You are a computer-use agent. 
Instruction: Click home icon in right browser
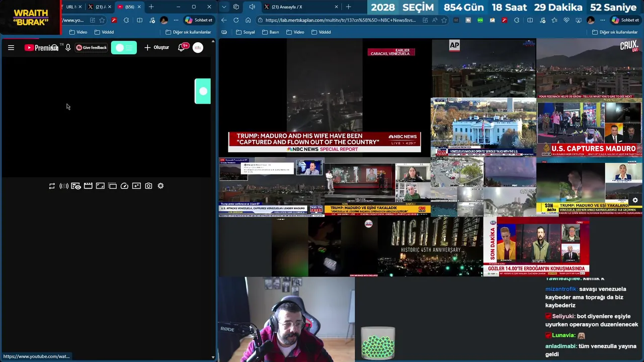248,20
